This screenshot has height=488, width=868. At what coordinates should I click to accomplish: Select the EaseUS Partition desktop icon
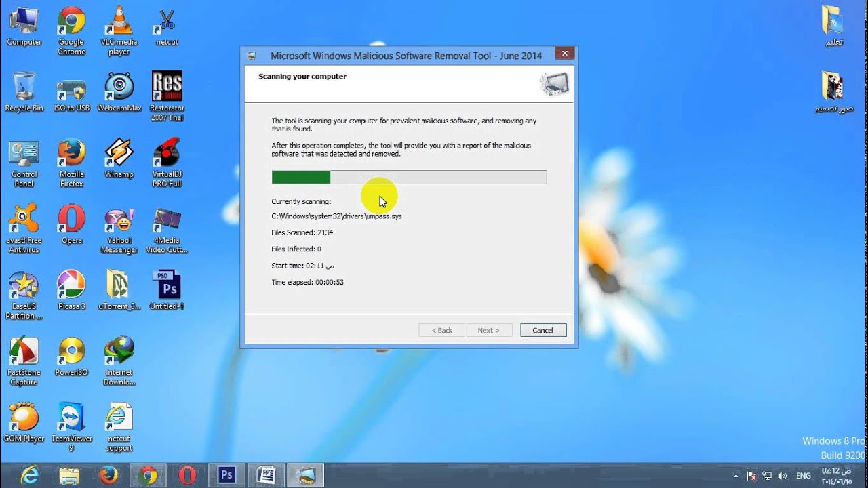tap(24, 296)
